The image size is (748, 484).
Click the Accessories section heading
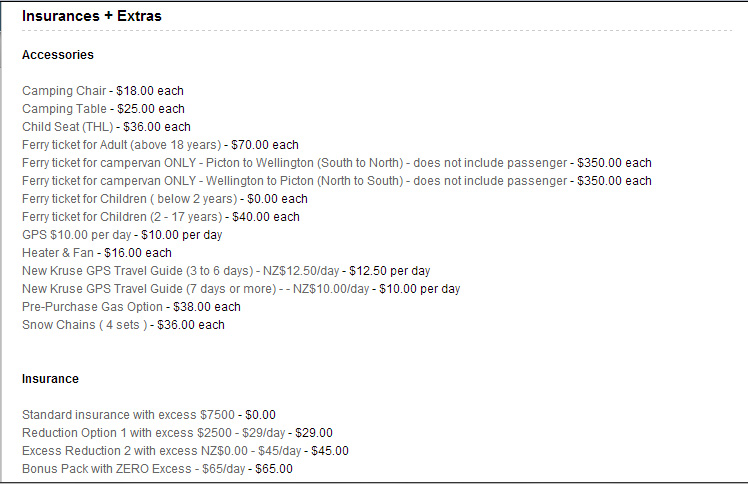click(x=58, y=55)
